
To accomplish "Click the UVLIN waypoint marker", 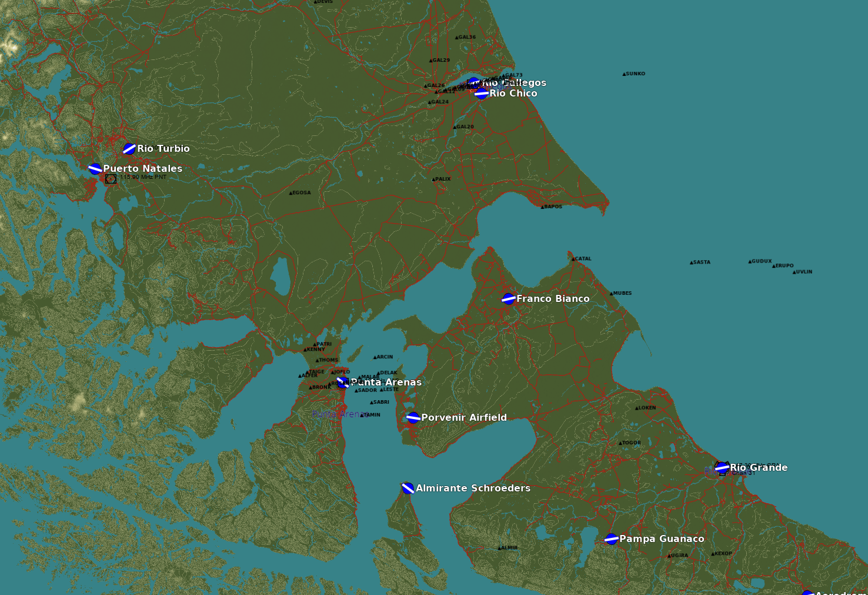I will tap(794, 272).
